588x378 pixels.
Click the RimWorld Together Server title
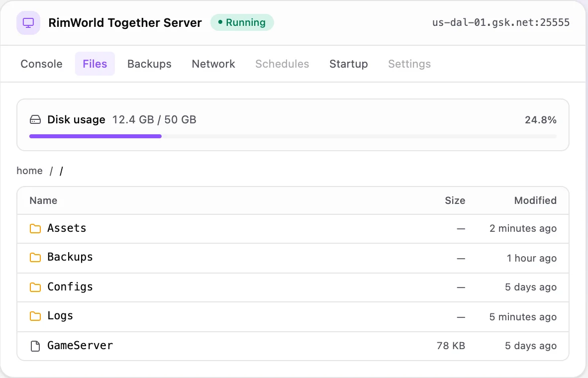click(x=125, y=23)
